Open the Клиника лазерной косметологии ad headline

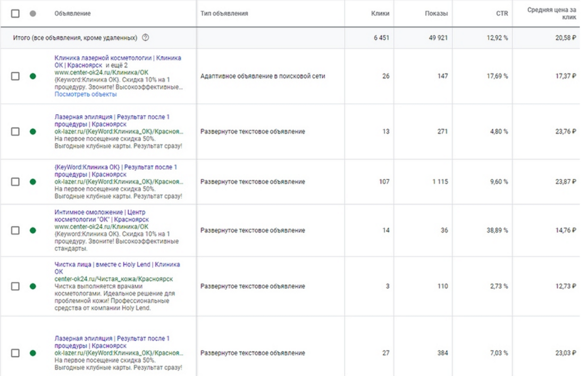click(x=117, y=62)
